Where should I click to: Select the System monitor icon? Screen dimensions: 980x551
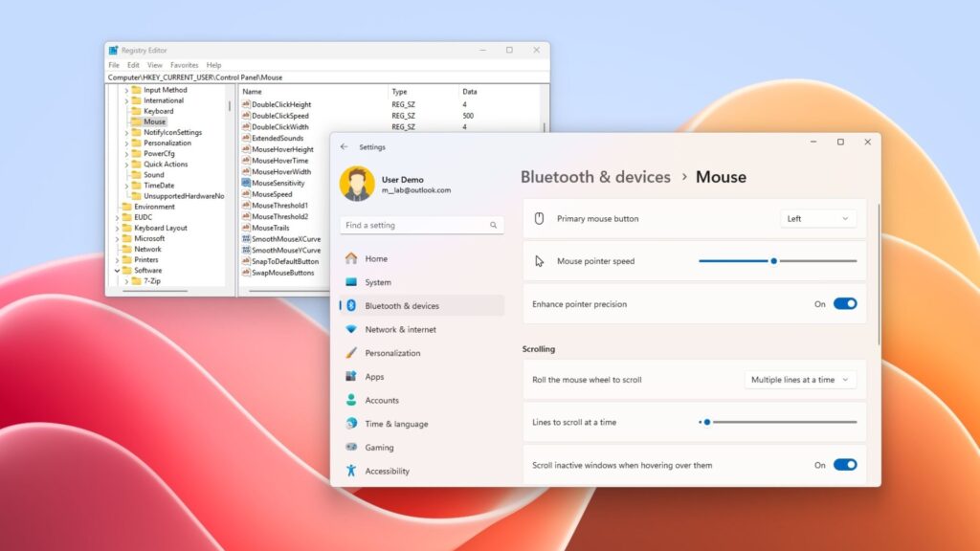pyautogui.click(x=351, y=282)
